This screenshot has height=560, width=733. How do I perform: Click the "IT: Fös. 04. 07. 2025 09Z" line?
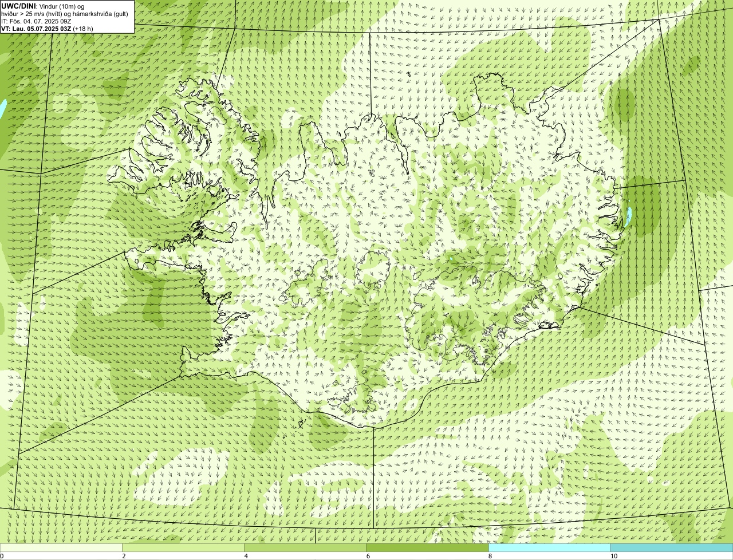pyautogui.click(x=36, y=21)
